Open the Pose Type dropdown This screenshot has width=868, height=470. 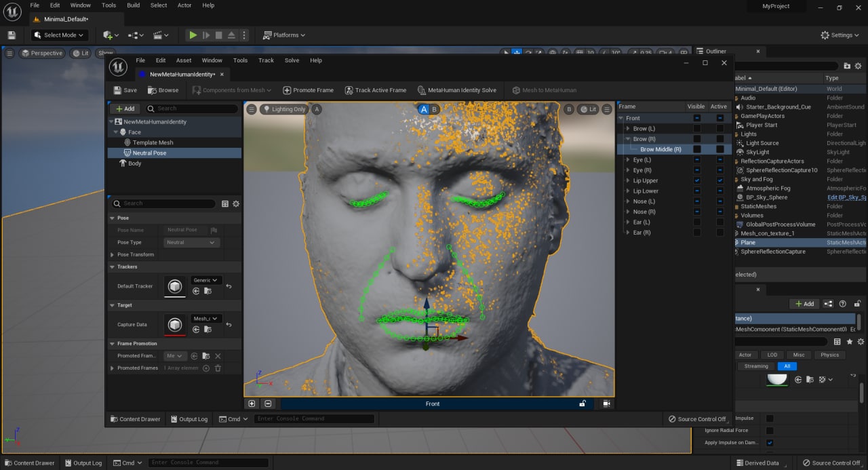click(x=191, y=242)
